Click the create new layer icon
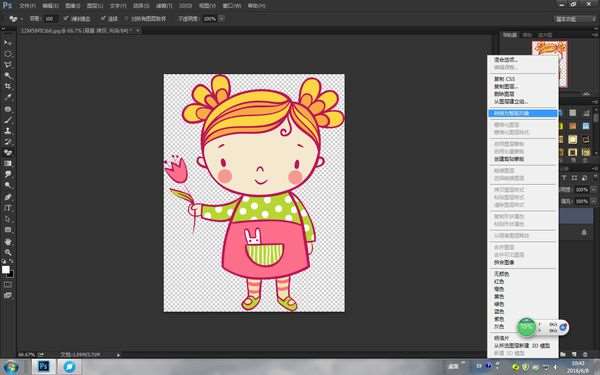 [574, 355]
